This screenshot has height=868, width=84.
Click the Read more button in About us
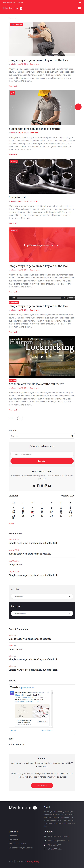click(x=42, y=785)
